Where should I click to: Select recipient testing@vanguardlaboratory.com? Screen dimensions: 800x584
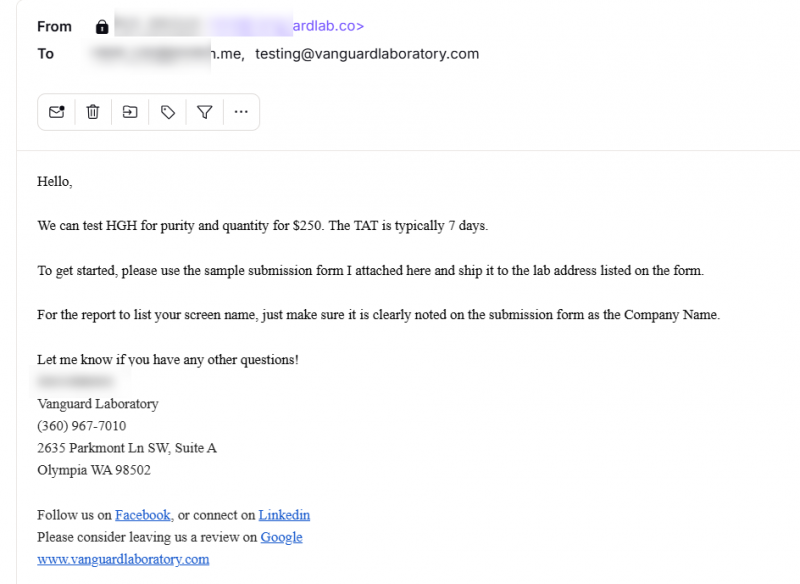tap(367, 54)
